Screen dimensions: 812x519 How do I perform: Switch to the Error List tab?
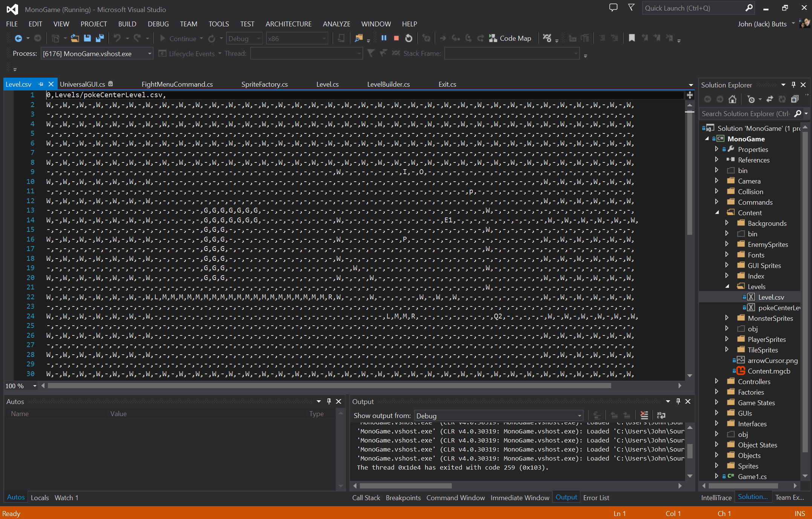(x=596, y=498)
